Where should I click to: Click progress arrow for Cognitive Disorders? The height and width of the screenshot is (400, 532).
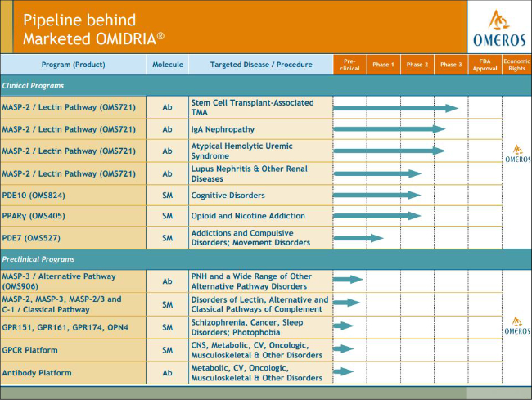[x=377, y=196]
